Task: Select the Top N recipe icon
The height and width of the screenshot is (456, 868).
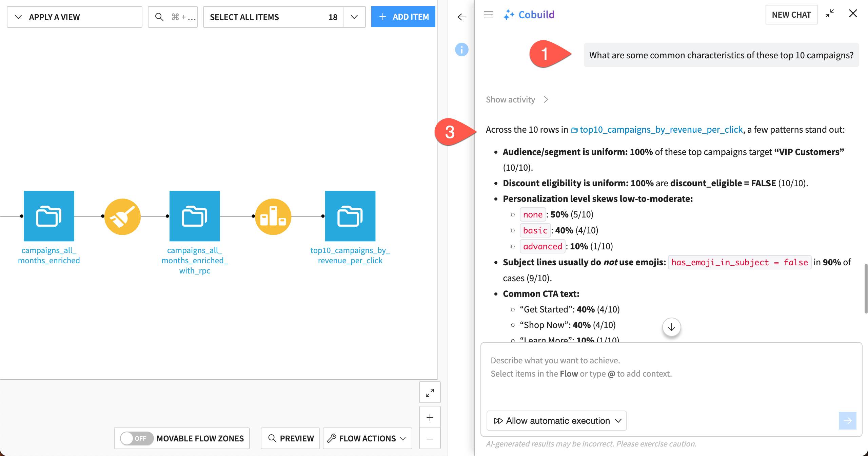Action: 273,216
